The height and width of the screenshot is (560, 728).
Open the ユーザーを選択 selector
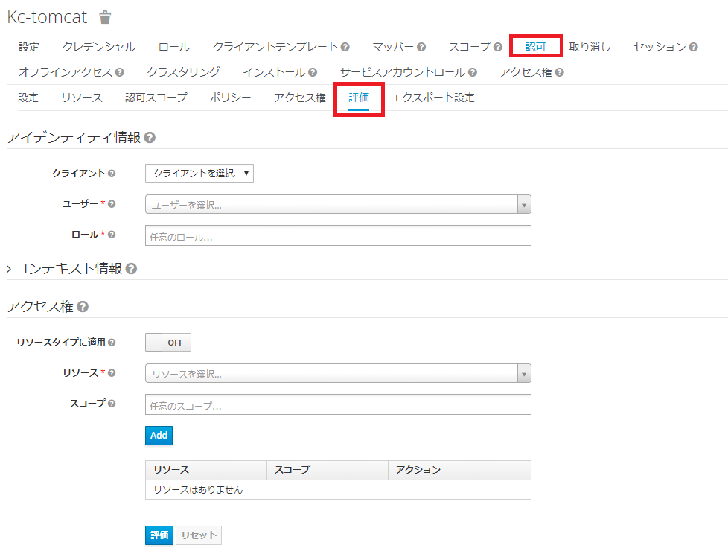point(335,203)
